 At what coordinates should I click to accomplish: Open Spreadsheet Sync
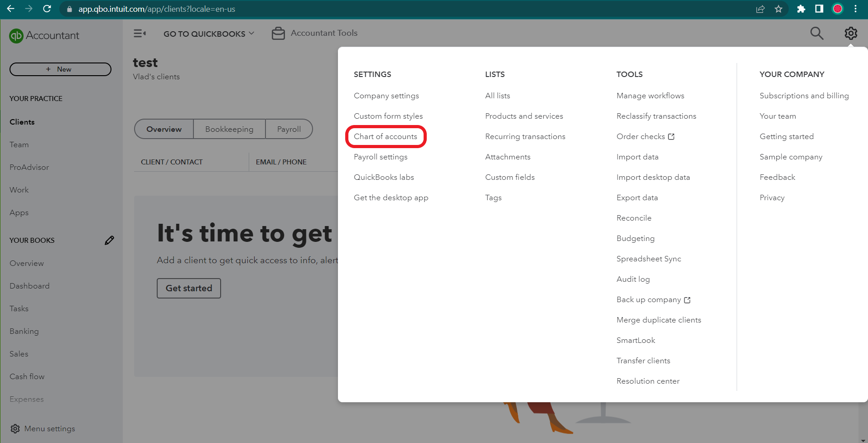[649, 259]
